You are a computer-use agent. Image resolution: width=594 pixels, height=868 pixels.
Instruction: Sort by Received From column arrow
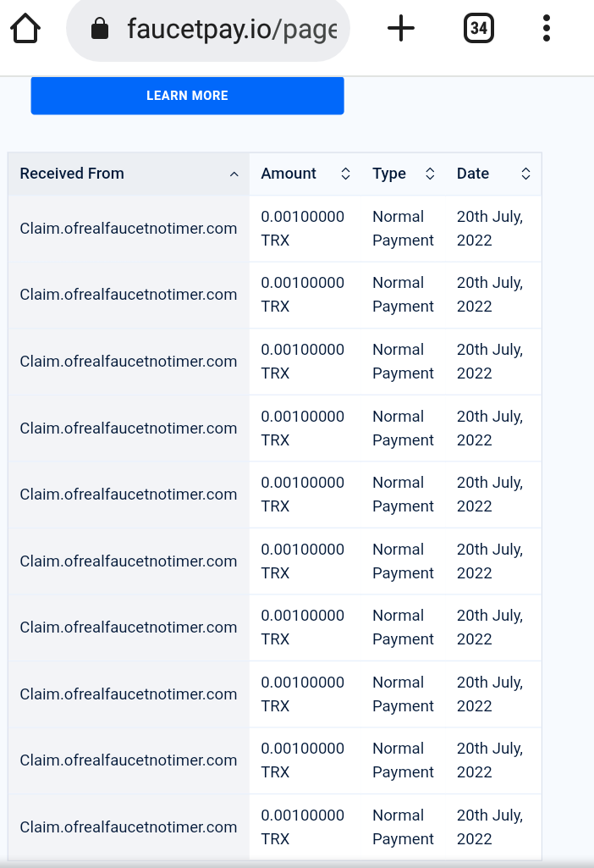click(234, 174)
